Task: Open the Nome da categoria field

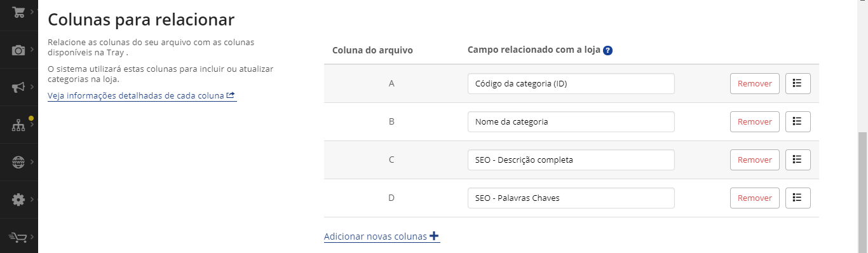Action: [x=571, y=122]
